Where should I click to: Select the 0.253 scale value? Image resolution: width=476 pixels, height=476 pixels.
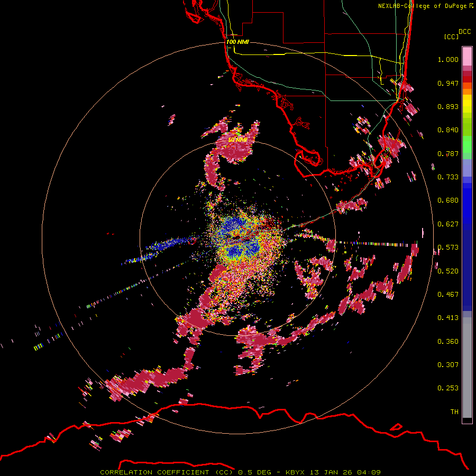[x=448, y=388]
